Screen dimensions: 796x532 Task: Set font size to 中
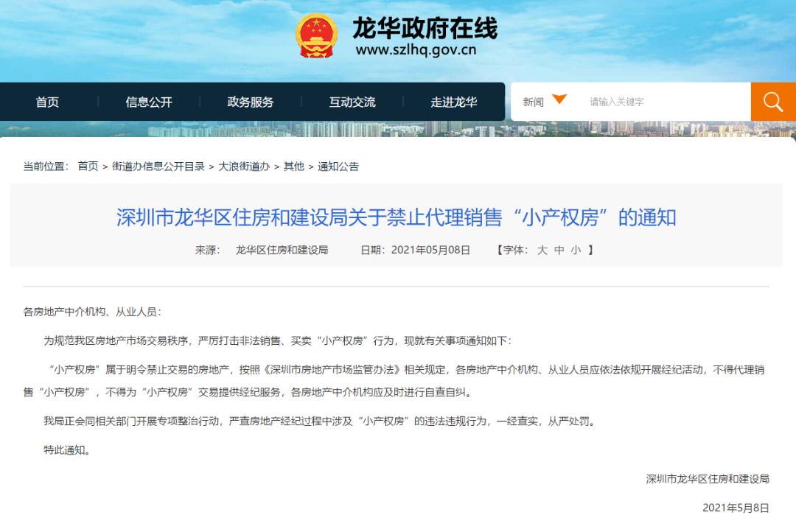[559, 250]
